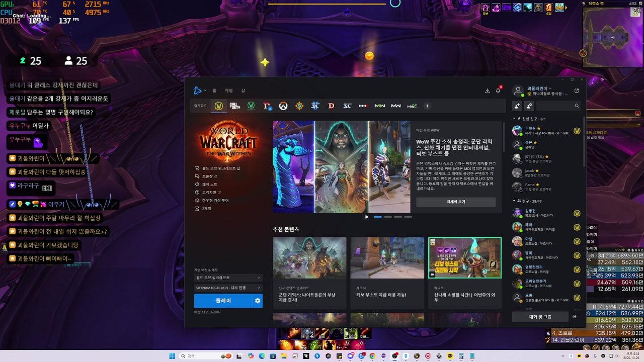Open the SKYNAM1004S account region dropdown

pyautogui.click(x=228, y=288)
